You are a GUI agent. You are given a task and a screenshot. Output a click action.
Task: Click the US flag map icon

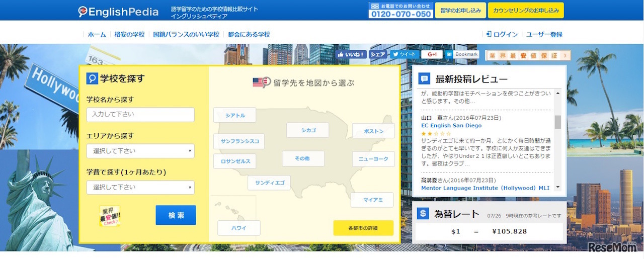262,82
